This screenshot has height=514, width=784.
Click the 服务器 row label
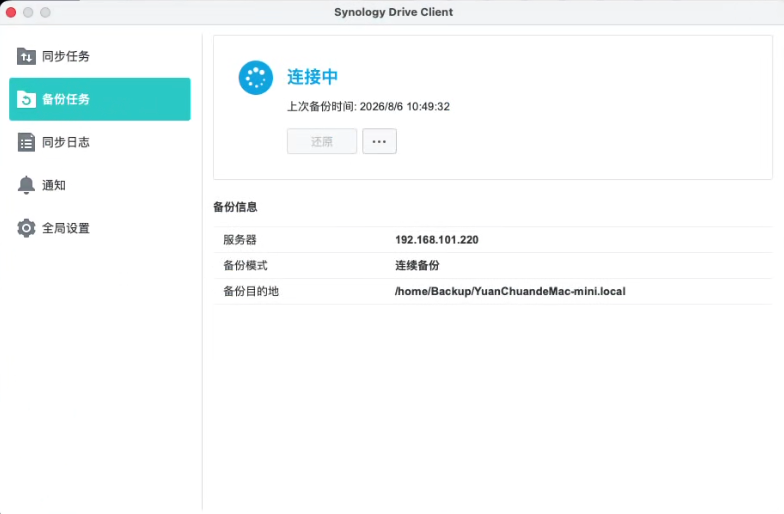(240, 240)
